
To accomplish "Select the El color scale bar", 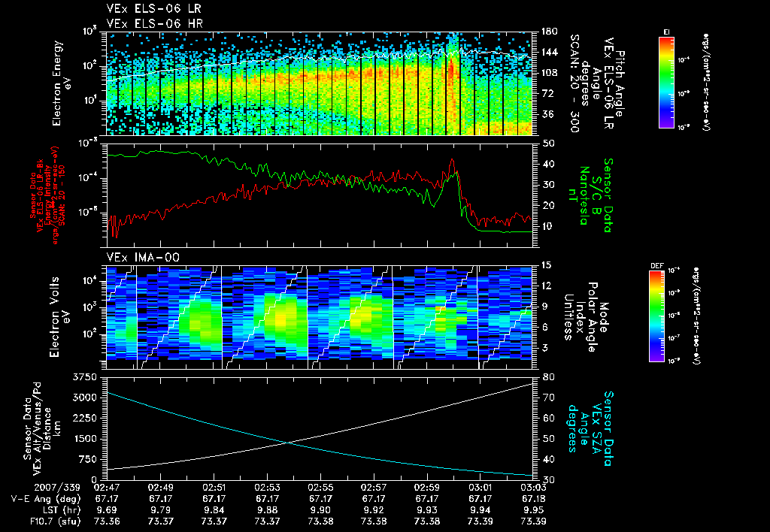I will tap(666, 83).
